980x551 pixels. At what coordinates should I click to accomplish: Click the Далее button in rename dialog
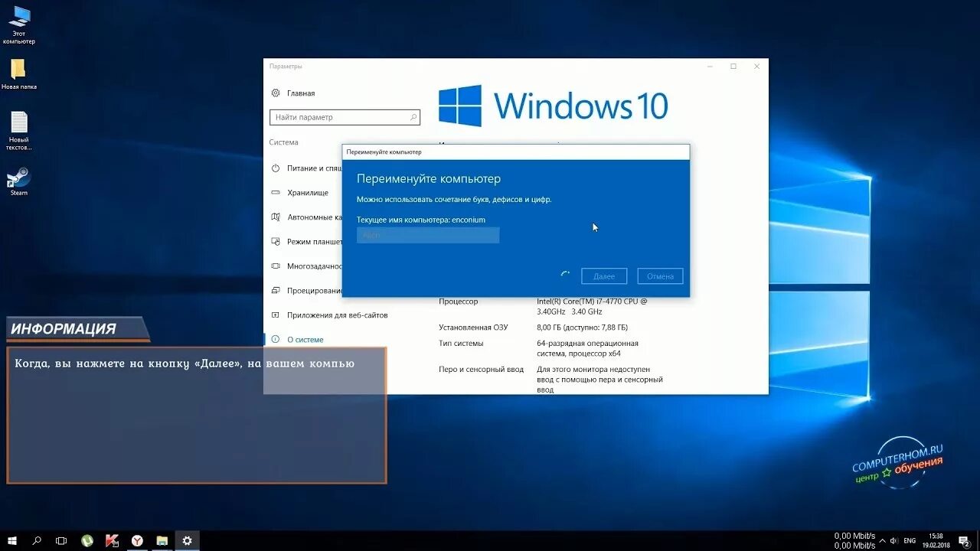click(604, 276)
